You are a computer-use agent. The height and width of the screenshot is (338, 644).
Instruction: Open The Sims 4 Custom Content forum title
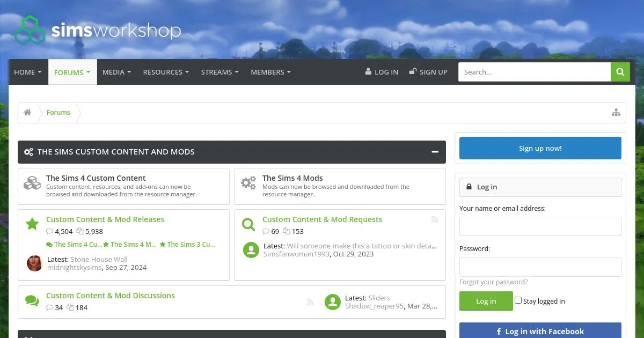pos(96,178)
